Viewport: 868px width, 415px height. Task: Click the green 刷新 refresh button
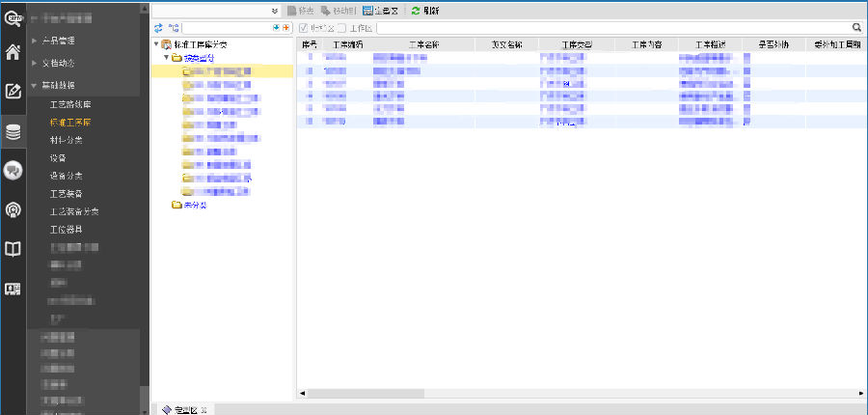(425, 10)
